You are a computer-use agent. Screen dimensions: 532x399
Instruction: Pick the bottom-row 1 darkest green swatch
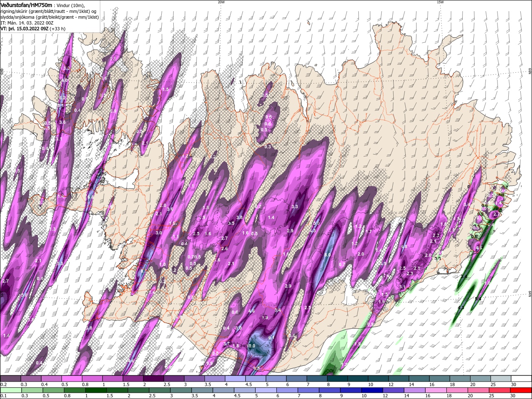(96, 390)
